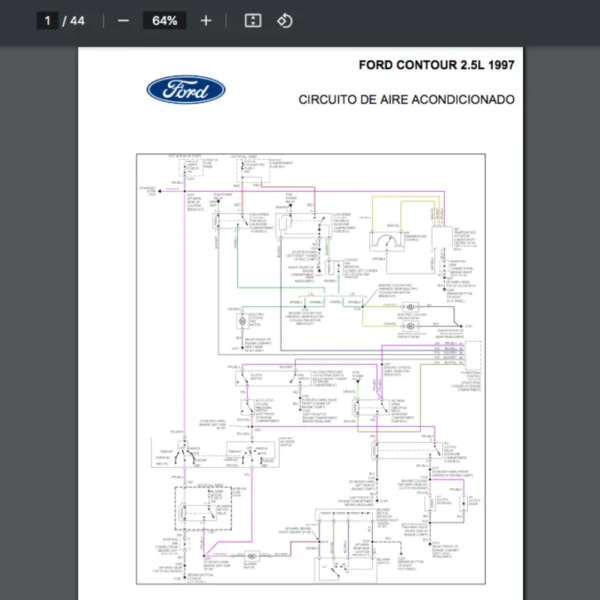Click the zoom in plus icon
600x600 pixels.
(x=206, y=21)
